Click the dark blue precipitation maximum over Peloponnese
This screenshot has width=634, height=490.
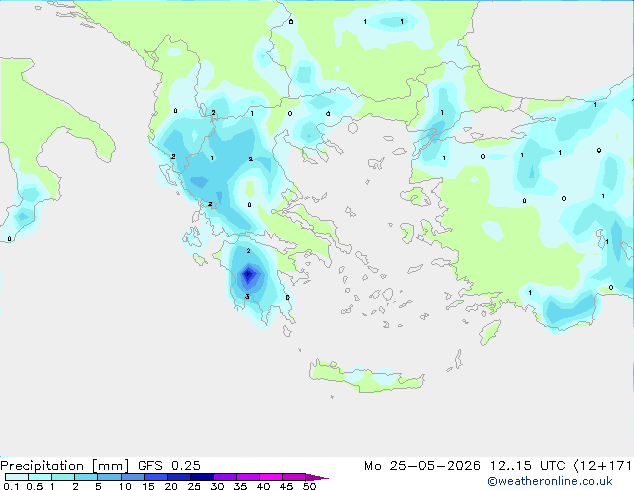[x=248, y=275]
